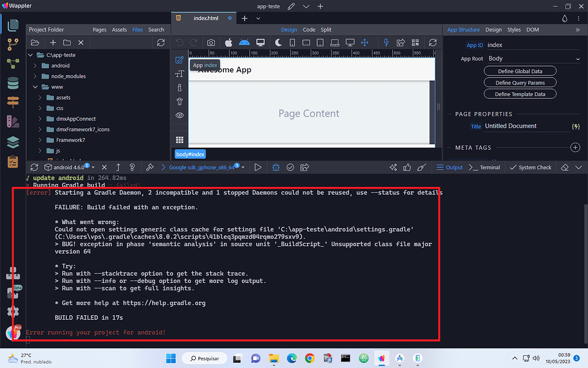Click the build hammer icon in bottom toolbar
Image resolution: width=588 pixels, height=368 pixels.
[150, 167]
